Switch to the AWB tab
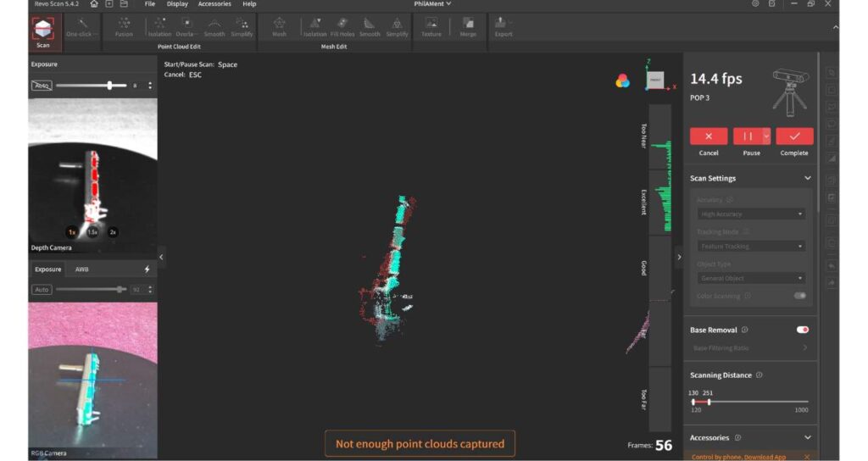The image size is (868, 461). click(81, 269)
